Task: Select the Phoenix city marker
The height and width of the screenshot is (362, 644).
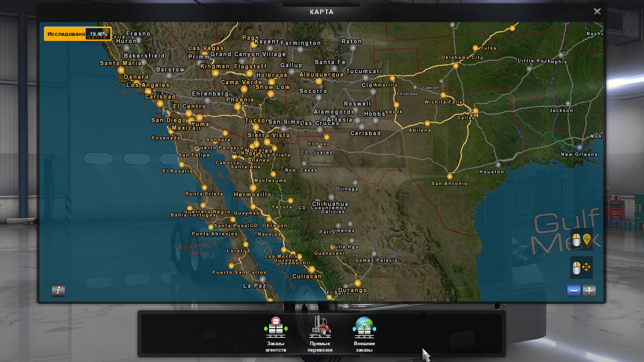Action: (x=237, y=107)
